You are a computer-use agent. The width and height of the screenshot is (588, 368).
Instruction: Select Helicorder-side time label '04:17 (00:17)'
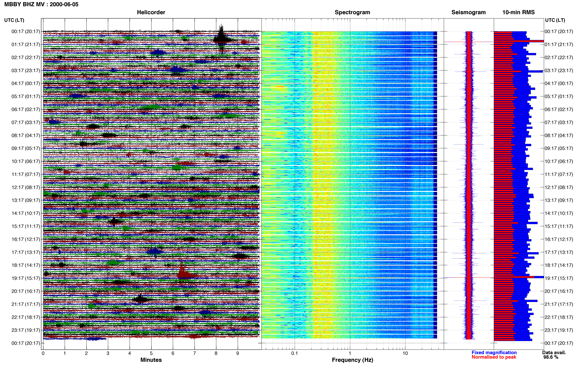click(x=26, y=83)
